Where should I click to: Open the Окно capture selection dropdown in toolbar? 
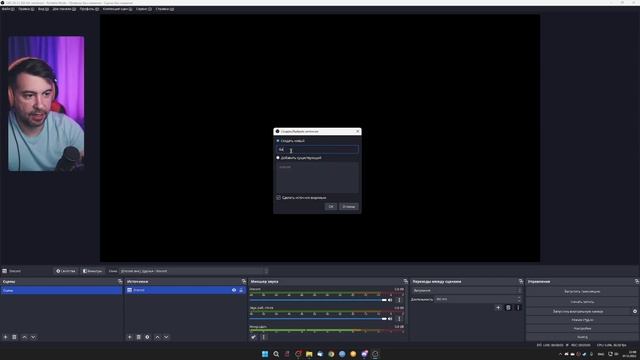coord(194,271)
